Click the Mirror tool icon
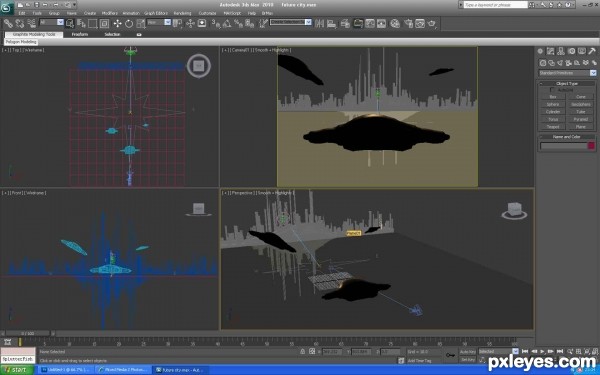Viewport: 600px width, 375px height. point(319,24)
